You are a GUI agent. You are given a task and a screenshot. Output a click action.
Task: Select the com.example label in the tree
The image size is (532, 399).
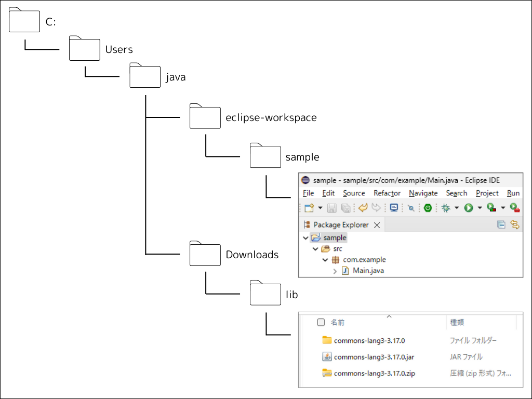click(x=364, y=260)
